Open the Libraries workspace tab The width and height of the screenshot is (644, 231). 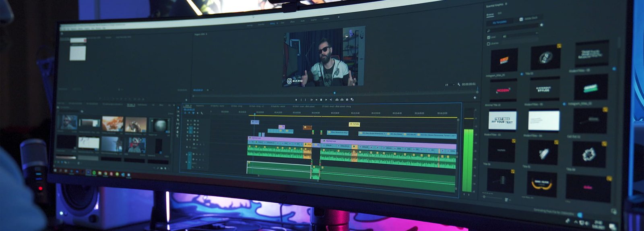coord(326,19)
